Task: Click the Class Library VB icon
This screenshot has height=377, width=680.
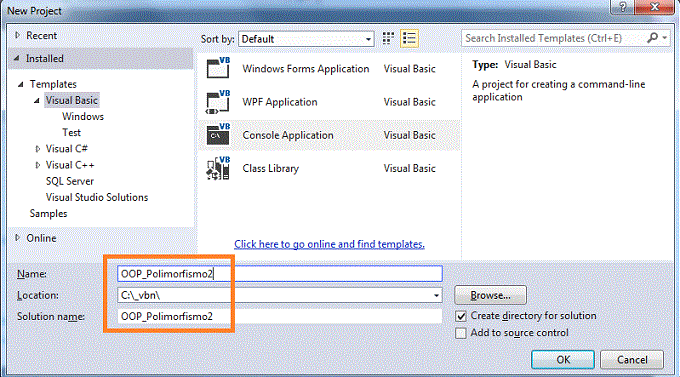Action: [x=218, y=168]
